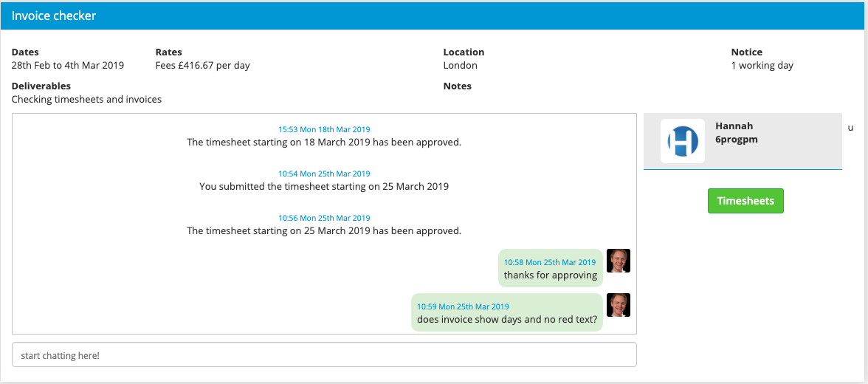Focus the "start chatting here!" input box
The height and width of the screenshot is (384, 868).
324,355
